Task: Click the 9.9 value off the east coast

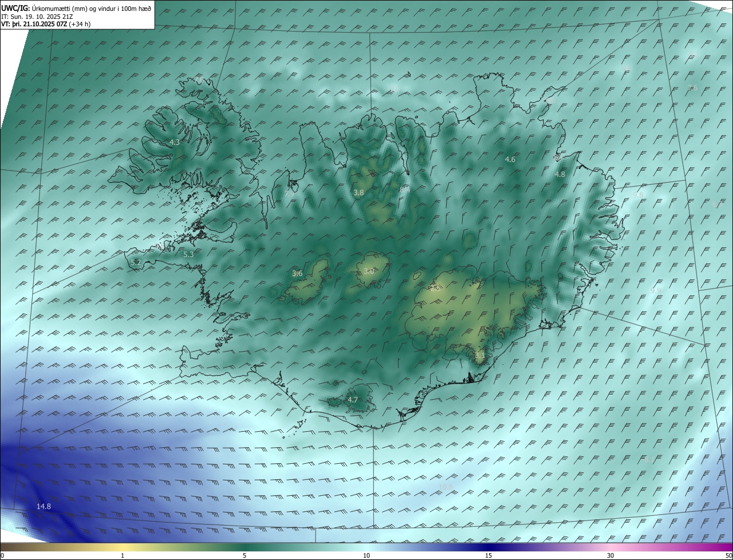Action: (x=656, y=291)
